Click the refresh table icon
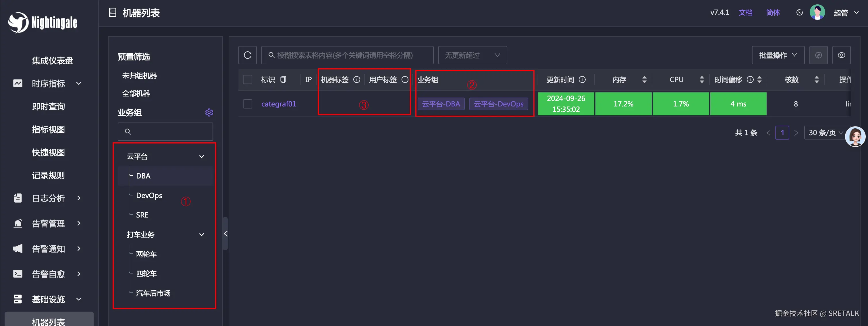 247,55
